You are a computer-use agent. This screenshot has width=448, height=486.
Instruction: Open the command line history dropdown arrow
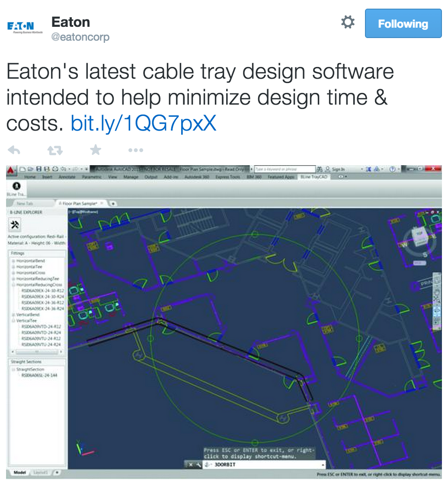[x=323, y=465]
